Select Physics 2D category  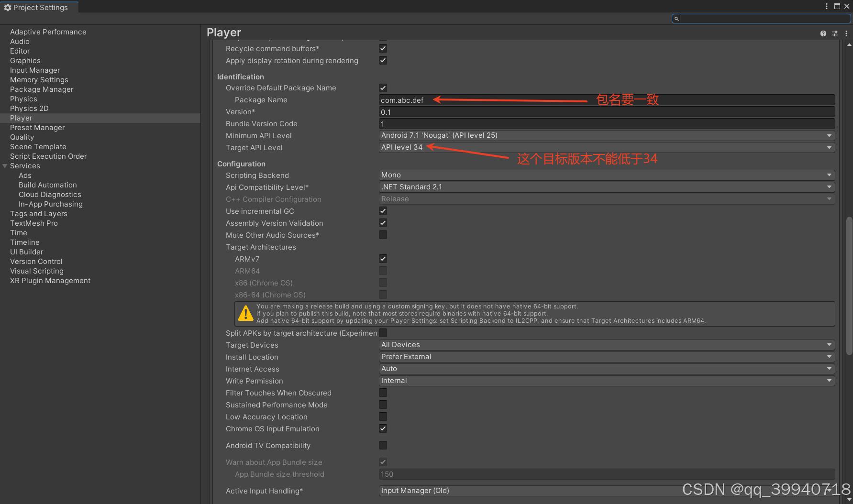click(x=29, y=109)
